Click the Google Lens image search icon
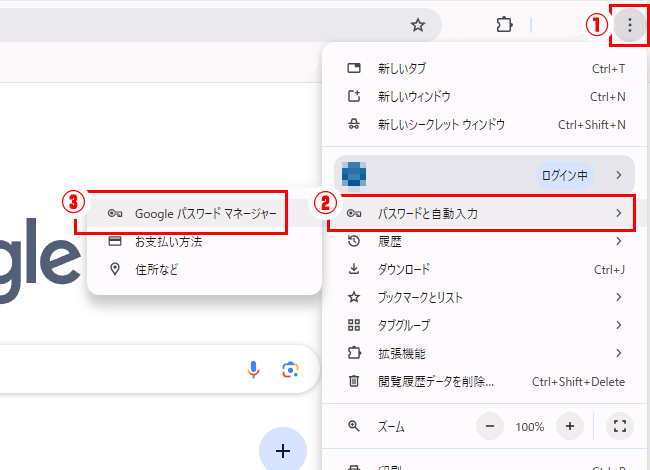650x470 pixels. click(290, 370)
